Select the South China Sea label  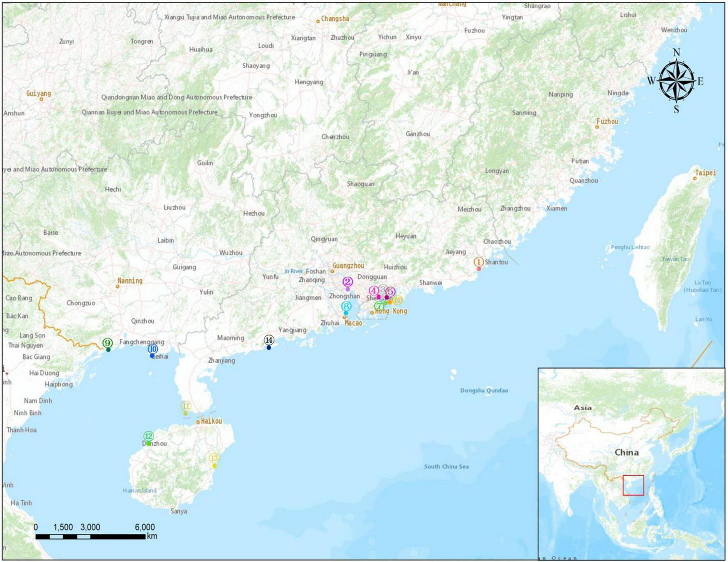point(446,466)
